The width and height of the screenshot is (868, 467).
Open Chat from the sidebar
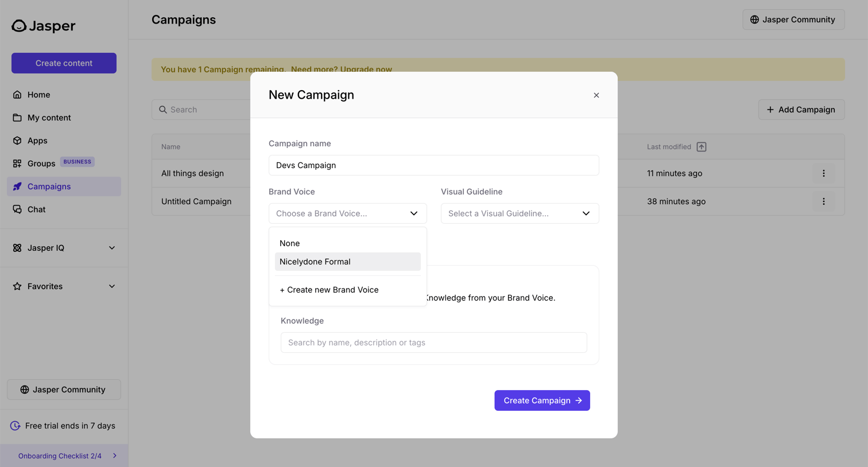[x=64, y=209]
